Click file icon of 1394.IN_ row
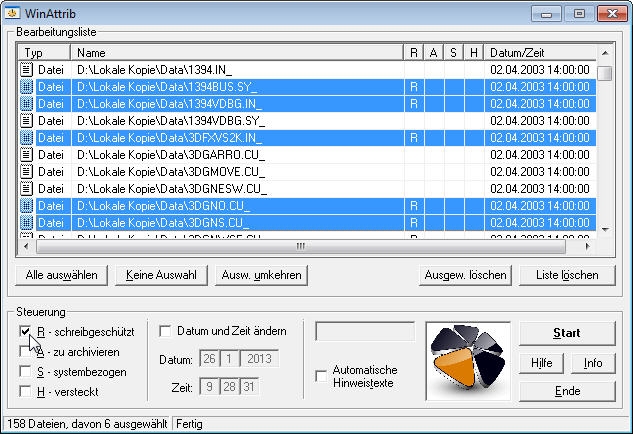Image resolution: width=633 pixels, height=434 pixels. tap(27, 71)
